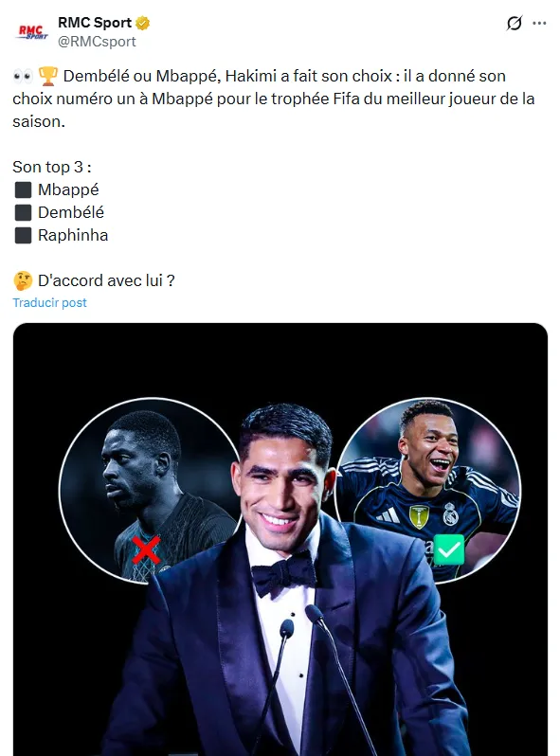Click the gold verified badge next to RMC Sport
The width and height of the screenshot is (560, 756).
[x=143, y=23]
